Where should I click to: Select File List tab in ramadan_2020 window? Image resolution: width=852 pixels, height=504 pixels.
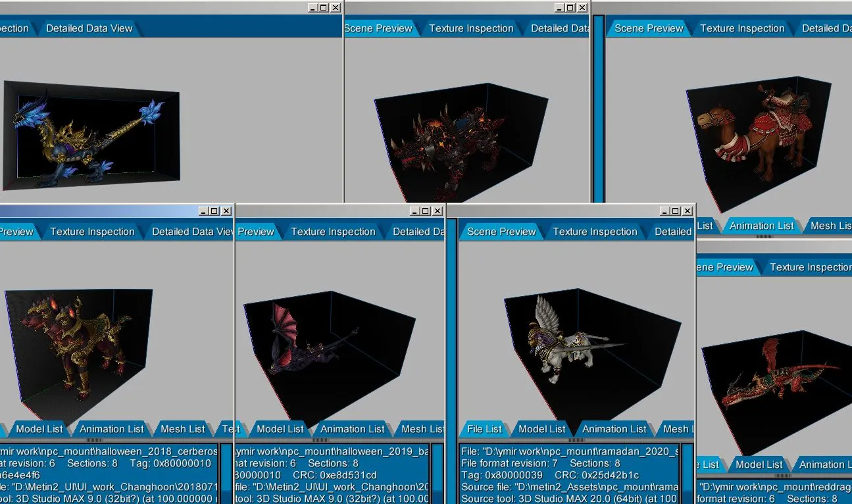pos(484,429)
